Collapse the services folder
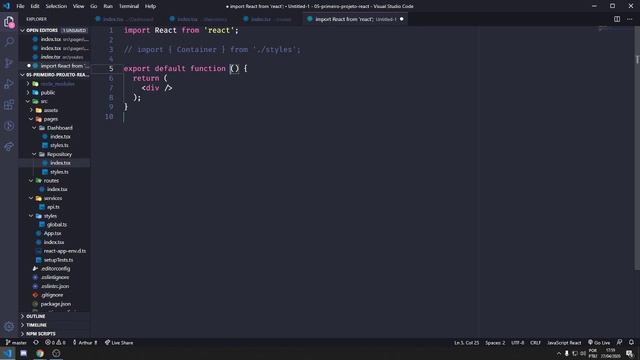This screenshot has width=640, height=360. point(31,198)
